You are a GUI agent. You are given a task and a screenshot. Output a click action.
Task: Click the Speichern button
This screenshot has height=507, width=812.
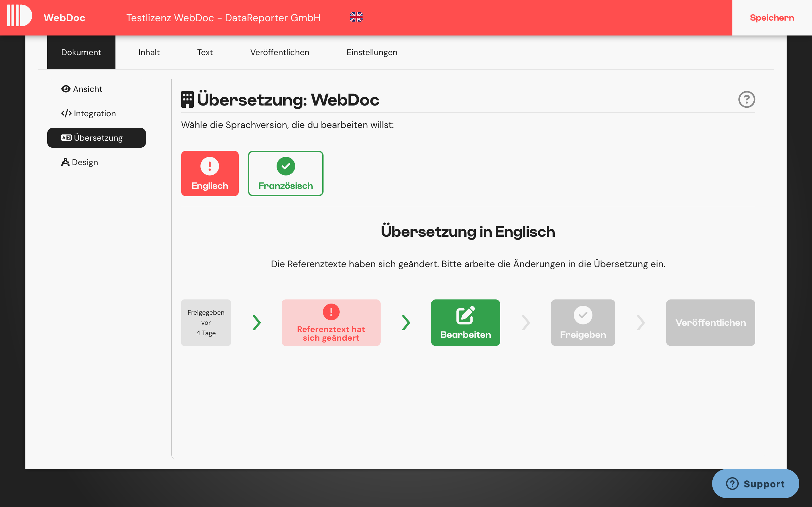point(772,17)
